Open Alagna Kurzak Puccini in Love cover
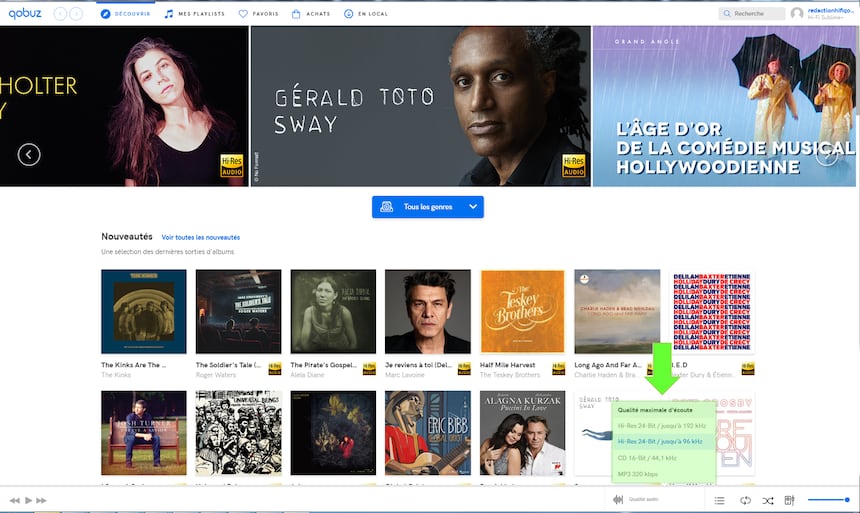The width and height of the screenshot is (860, 513). click(x=523, y=433)
